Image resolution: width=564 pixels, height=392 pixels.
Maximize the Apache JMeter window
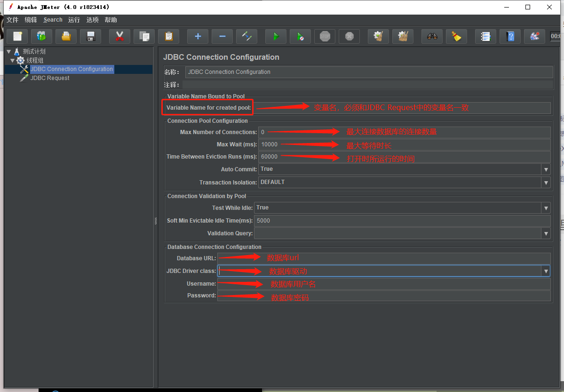[528, 7]
